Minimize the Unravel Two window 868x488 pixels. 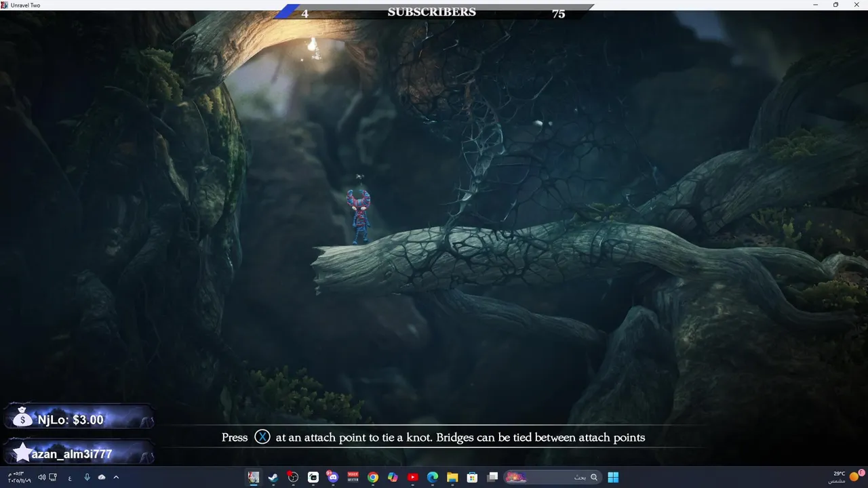pos(816,5)
